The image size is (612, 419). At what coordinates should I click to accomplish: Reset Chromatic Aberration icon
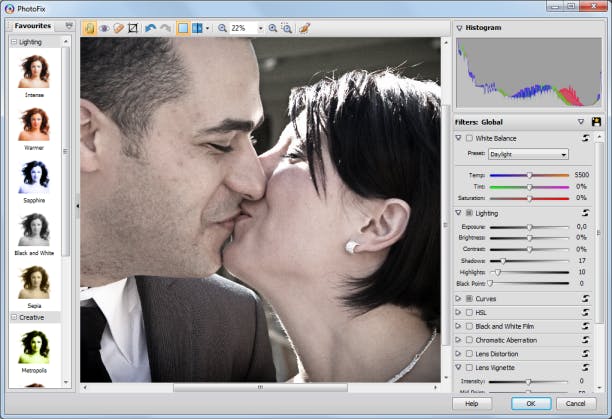pyautogui.click(x=585, y=340)
